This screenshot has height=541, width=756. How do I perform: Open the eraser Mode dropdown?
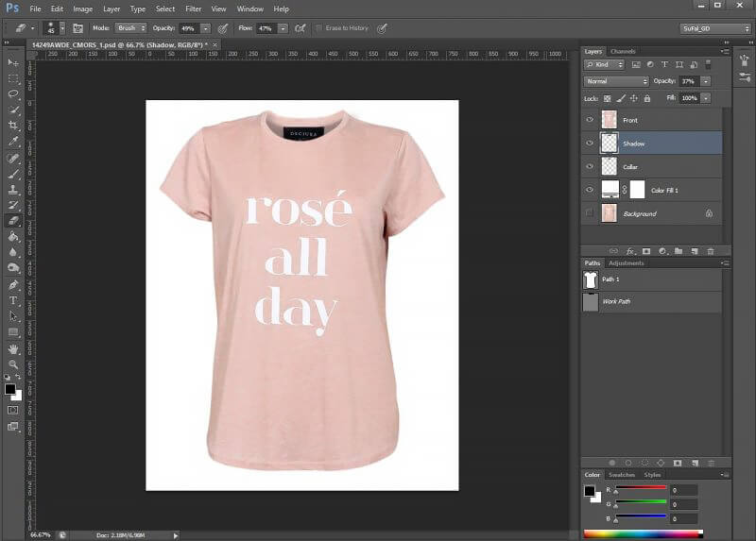click(130, 28)
